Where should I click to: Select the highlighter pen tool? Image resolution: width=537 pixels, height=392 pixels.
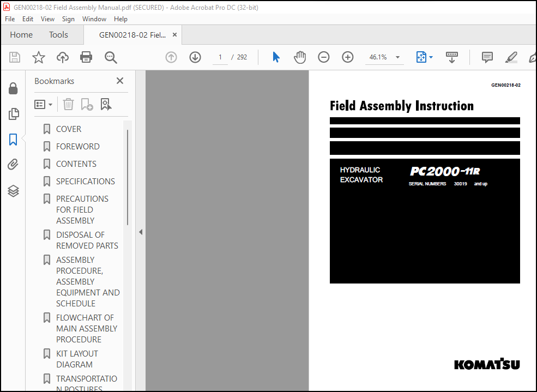coord(511,57)
